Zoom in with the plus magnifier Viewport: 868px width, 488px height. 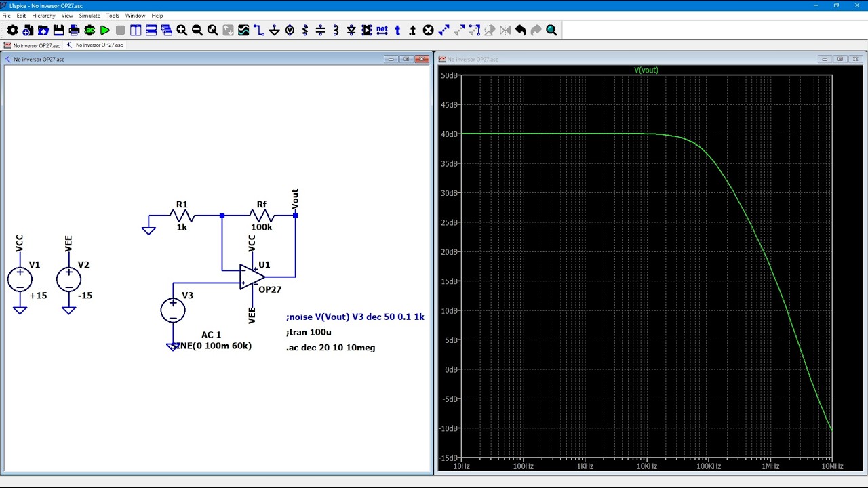coord(182,30)
